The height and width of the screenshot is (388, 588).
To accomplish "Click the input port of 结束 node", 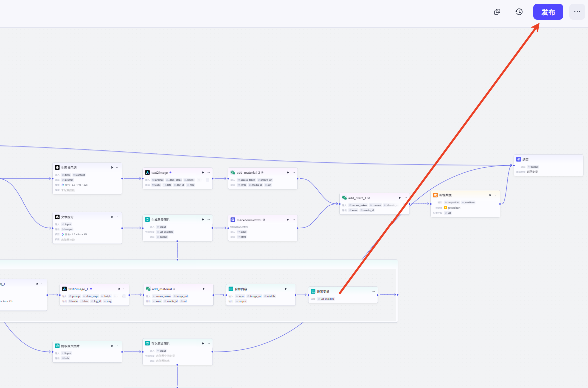I will coord(514,165).
